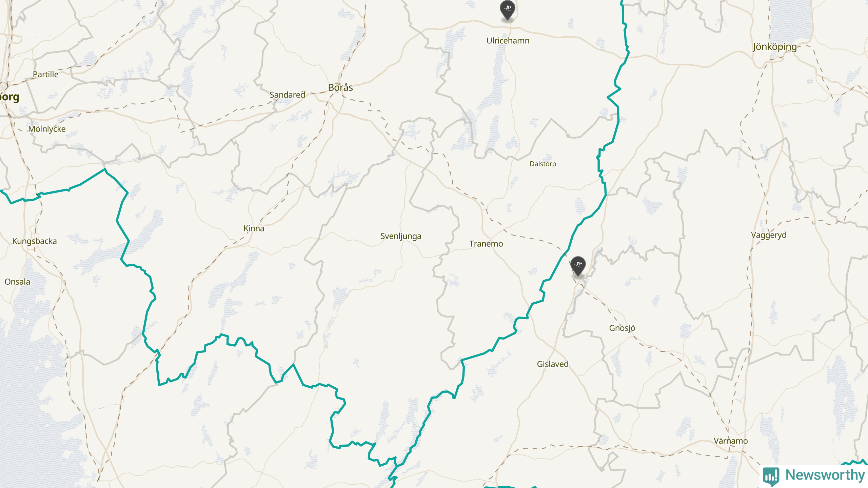The height and width of the screenshot is (488, 868).
Task: Select the Sandared place label
Action: tap(288, 95)
